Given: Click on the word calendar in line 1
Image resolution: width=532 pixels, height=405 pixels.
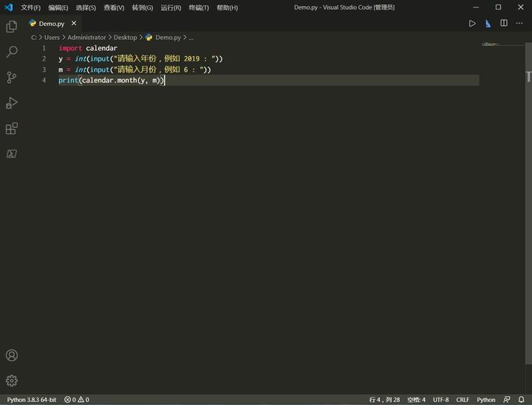Looking at the screenshot, I should coord(101,48).
